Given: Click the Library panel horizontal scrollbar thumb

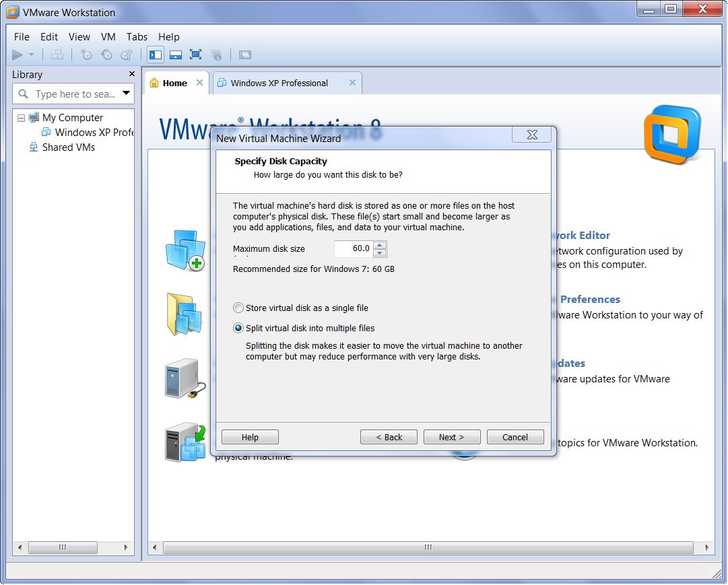Looking at the screenshot, I should pos(63,547).
